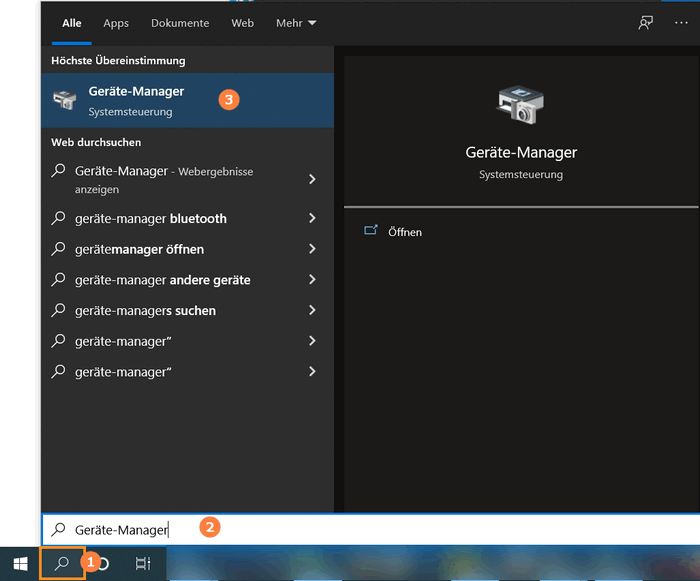
Task: Click the Geräte-Manager title in preview pane
Action: click(x=521, y=153)
